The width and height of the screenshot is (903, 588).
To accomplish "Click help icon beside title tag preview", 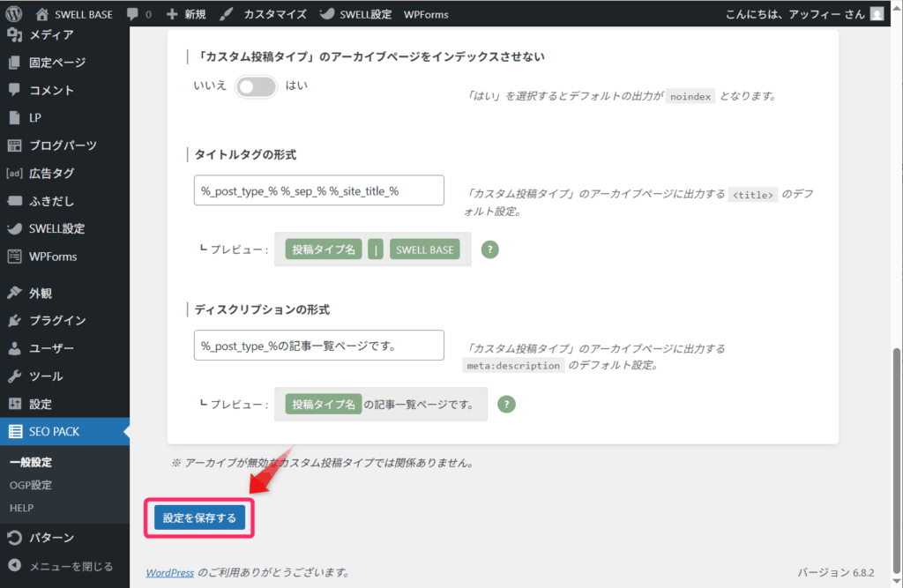I will pyautogui.click(x=489, y=249).
